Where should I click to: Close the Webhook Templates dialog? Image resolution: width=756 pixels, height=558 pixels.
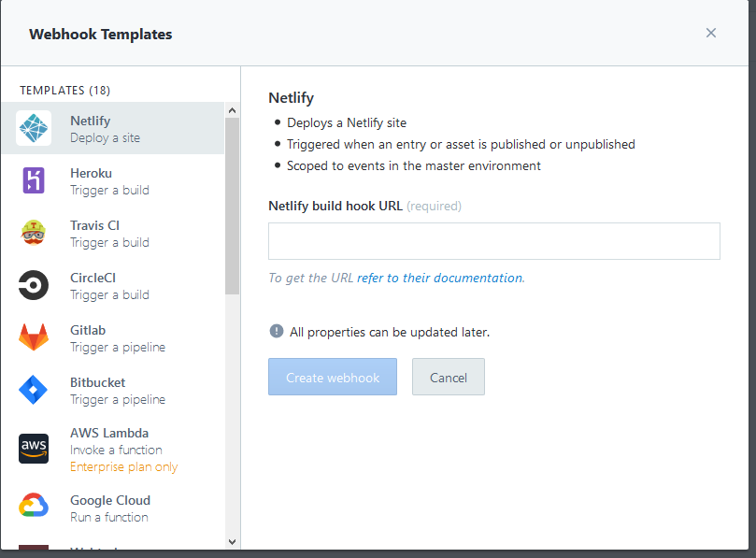click(711, 33)
